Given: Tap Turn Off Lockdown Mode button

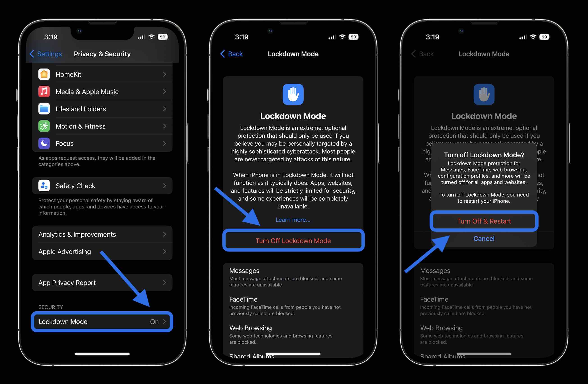Looking at the screenshot, I should (293, 240).
